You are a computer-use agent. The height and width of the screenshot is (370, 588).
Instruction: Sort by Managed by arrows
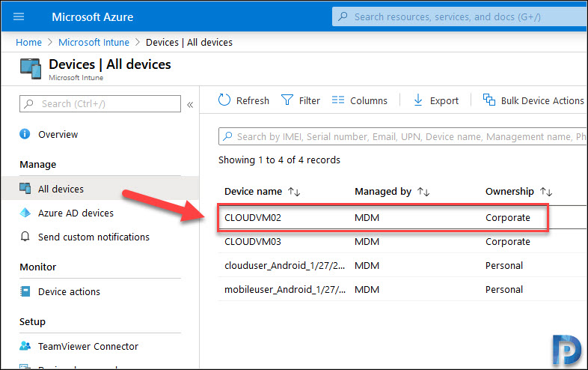pyautogui.click(x=423, y=192)
